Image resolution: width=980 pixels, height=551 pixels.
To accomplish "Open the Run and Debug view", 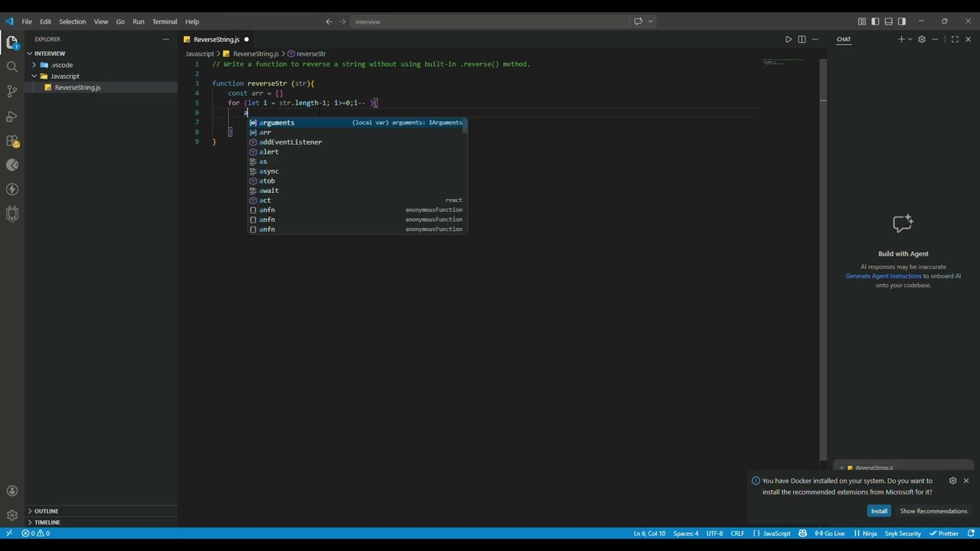I will point(12,116).
